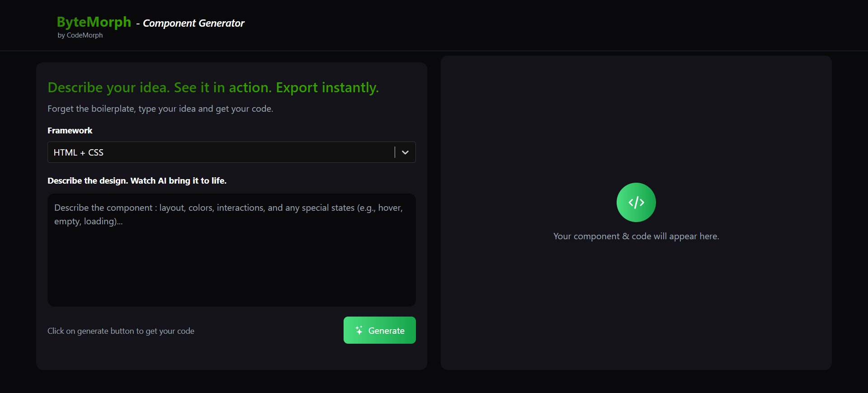Click the "Describe your idea" green headline
868x393 pixels.
pyautogui.click(x=213, y=87)
